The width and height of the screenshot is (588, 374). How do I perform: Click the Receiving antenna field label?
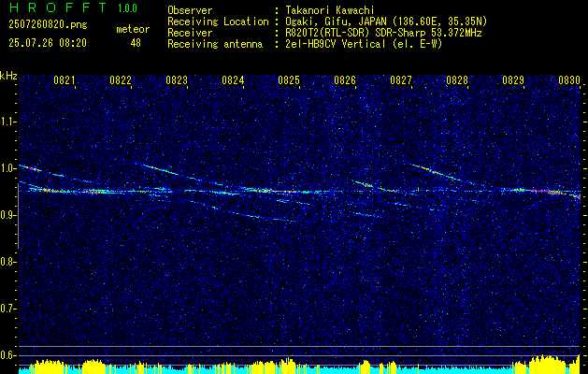pyautogui.click(x=215, y=44)
